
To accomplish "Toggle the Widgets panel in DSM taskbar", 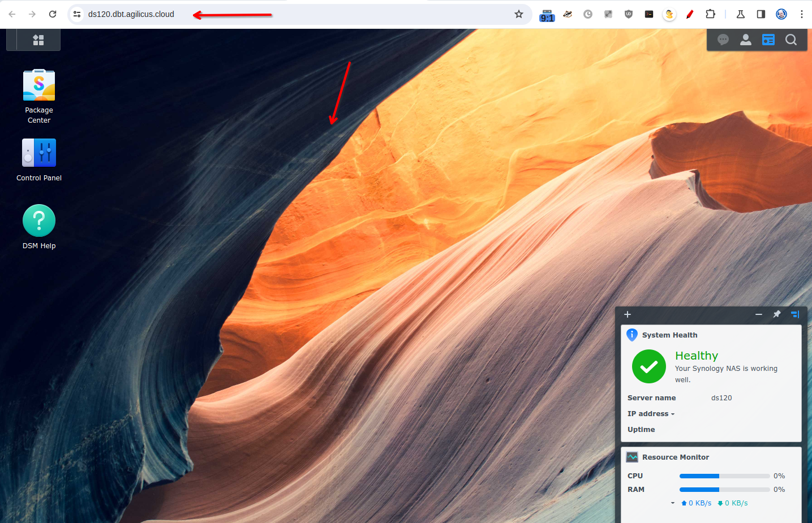I will tap(768, 40).
